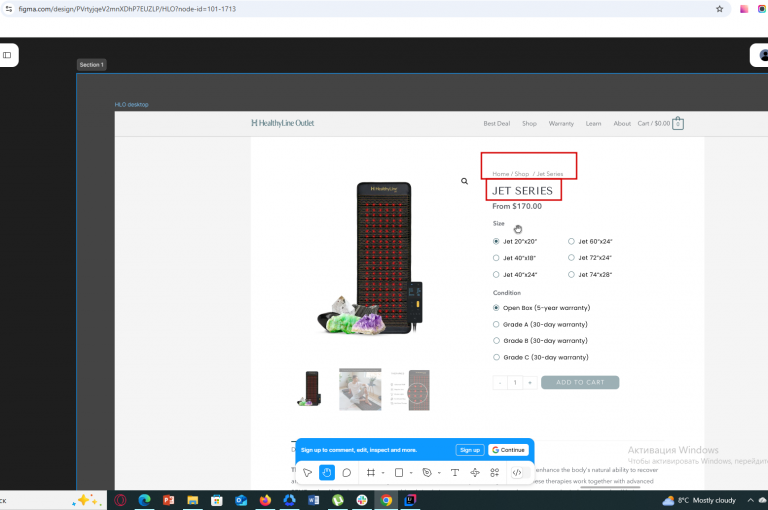Click Continue with Google button
Image resolution: width=768 pixels, height=510 pixels.
point(508,450)
